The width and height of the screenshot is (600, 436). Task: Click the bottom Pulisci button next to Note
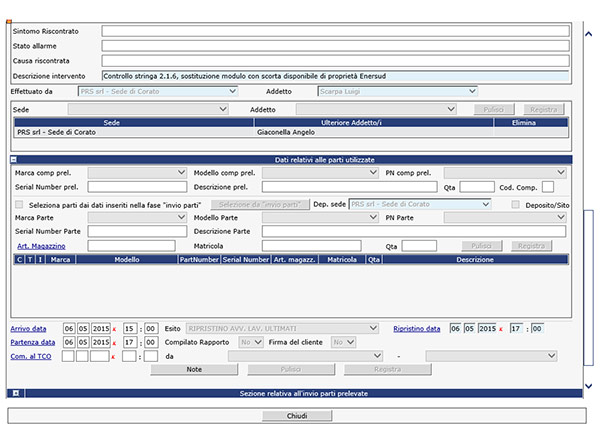click(x=291, y=369)
